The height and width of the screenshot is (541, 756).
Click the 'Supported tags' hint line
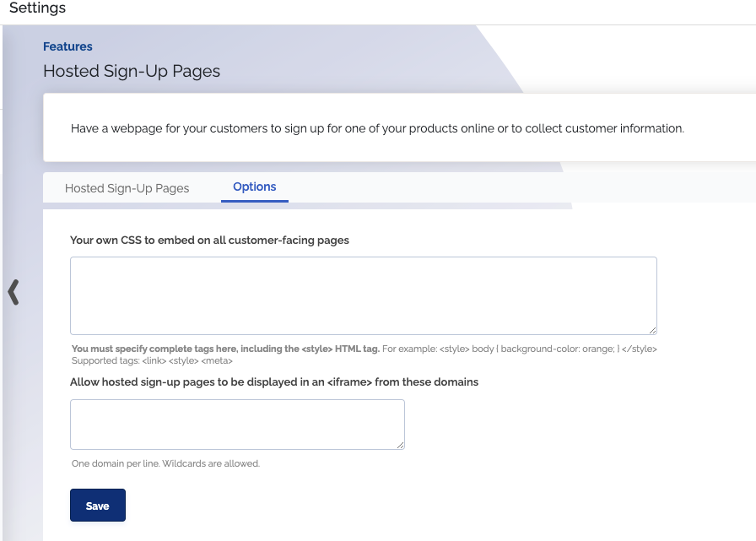152,360
